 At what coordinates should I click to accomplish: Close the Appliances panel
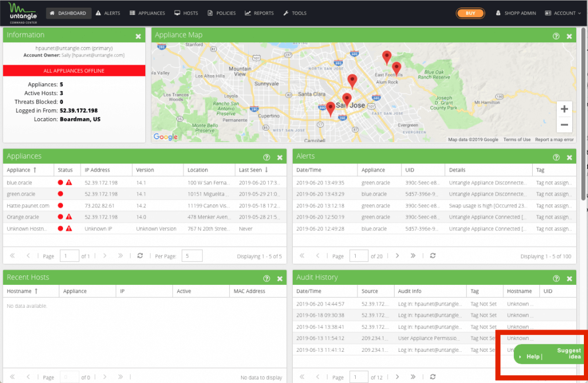pos(280,158)
